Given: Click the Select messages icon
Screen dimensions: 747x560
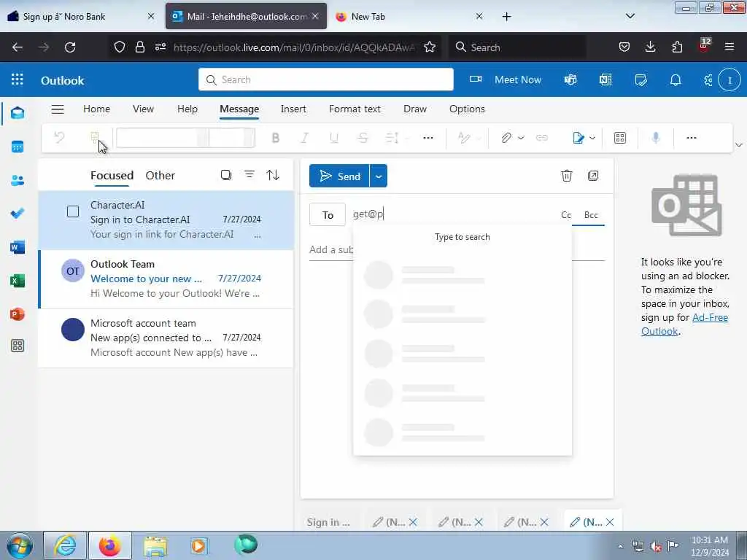Looking at the screenshot, I should pos(226,175).
